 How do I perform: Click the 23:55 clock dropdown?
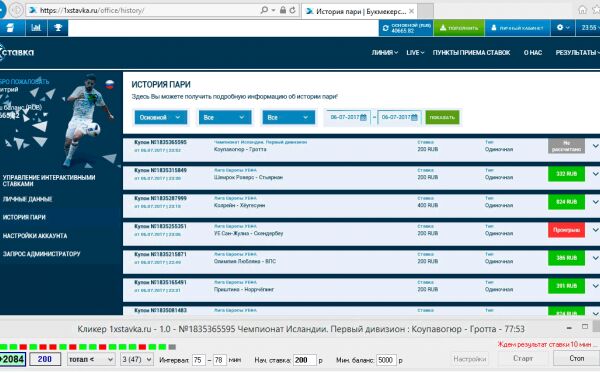[589, 28]
